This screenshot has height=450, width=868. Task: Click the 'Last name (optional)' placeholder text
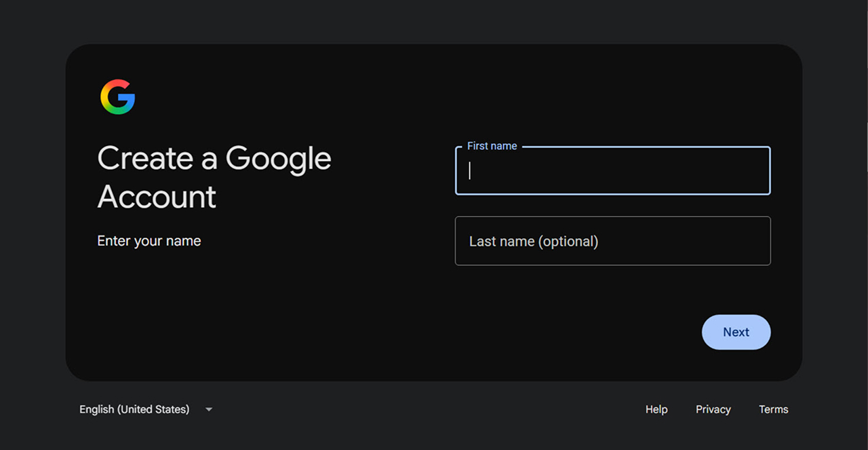pyautogui.click(x=534, y=241)
